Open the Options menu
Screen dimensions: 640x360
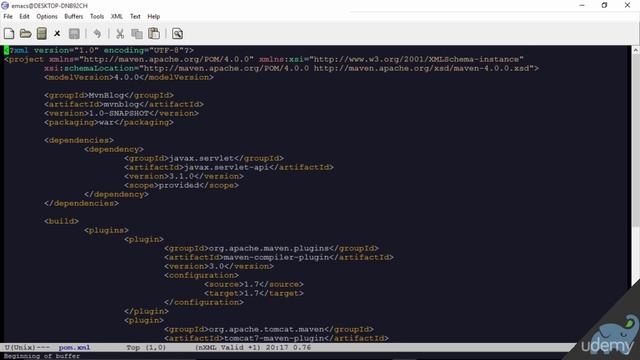tap(47, 16)
